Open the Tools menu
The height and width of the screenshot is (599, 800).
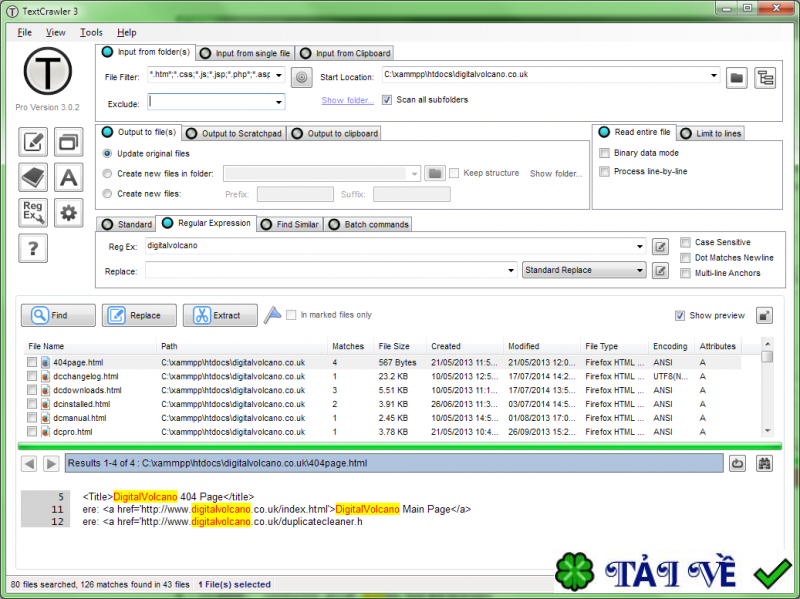point(91,32)
